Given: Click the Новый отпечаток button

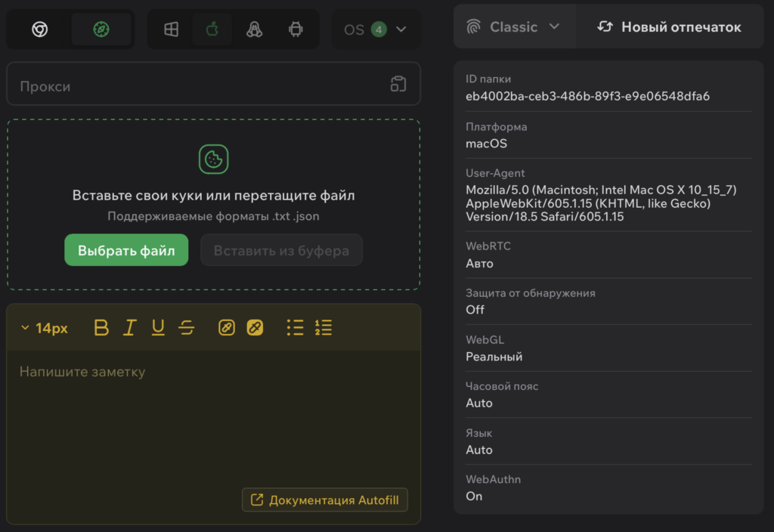Looking at the screenshot, I should (670, 26).
